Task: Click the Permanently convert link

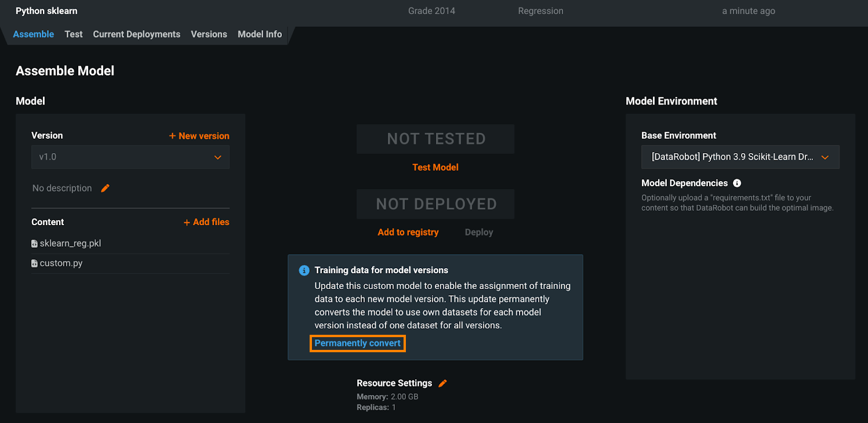Action: 357,344
